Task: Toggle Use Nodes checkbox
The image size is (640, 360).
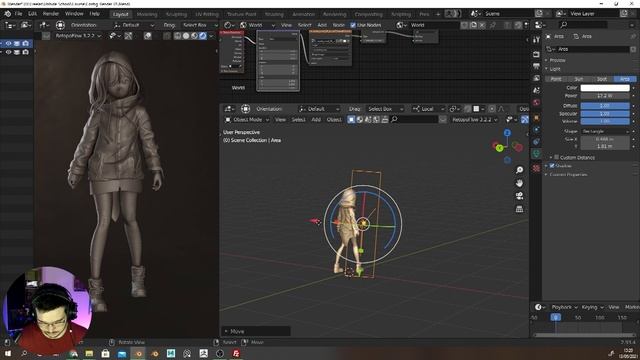Action: tap(353, 25)
